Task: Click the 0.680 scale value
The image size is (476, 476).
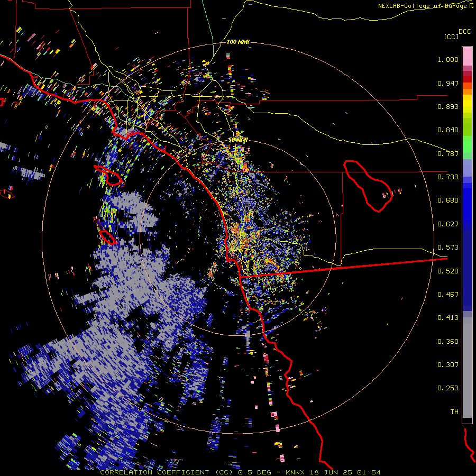Action: (x=448, y=200)
